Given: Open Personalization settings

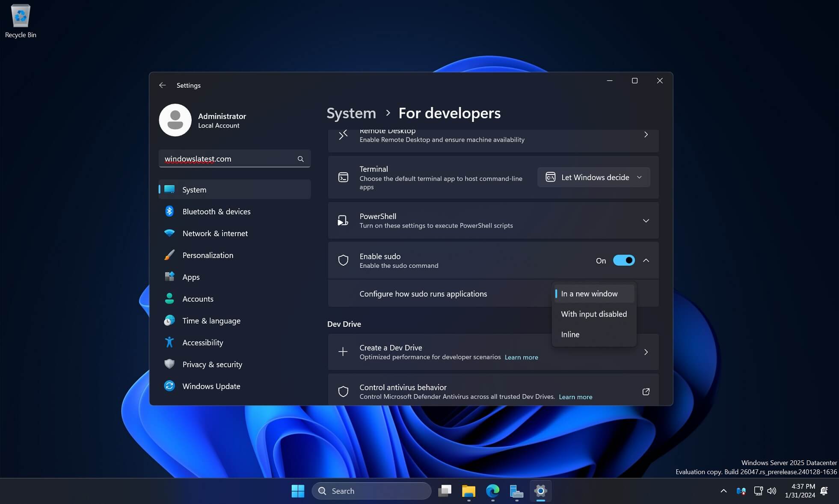Looking at the screenshot, I should tap(208, 255).
